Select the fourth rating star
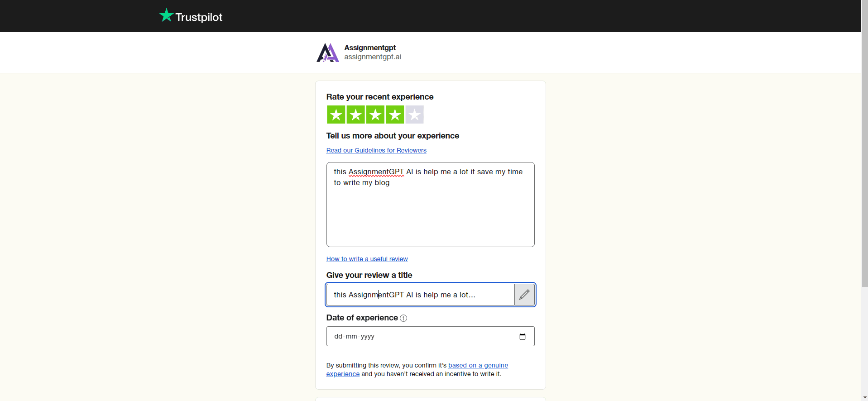The height and width of the screenshot is (401, 868). [395, 115]
